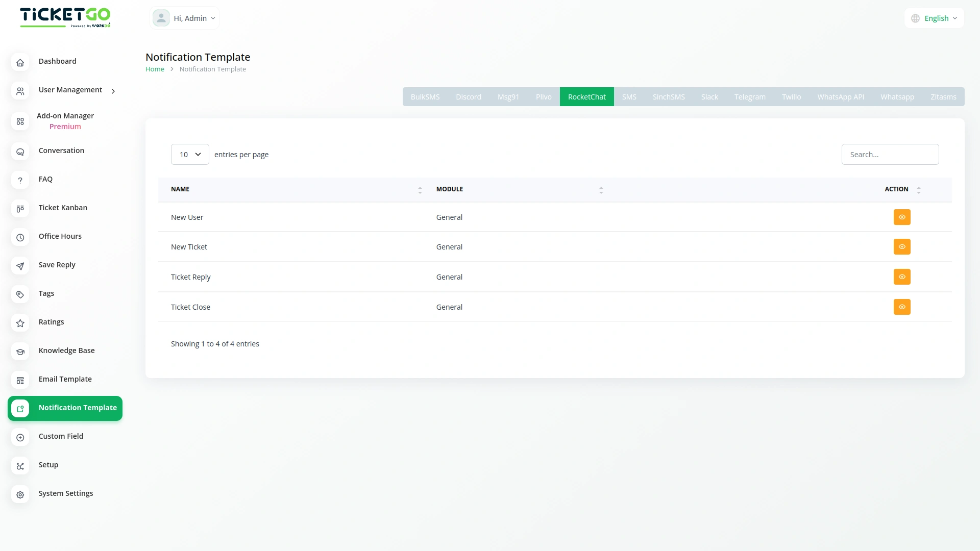This screenshot has width=980, height=551.
Task: Click the Ratings star icon
Action: pyautogui.click(x=20, y=323)
